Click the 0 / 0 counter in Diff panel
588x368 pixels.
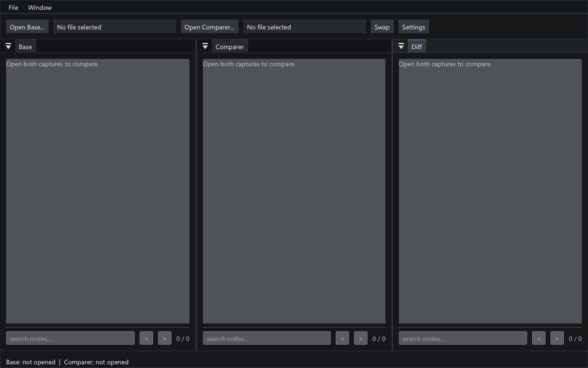[x=575, y=339]
